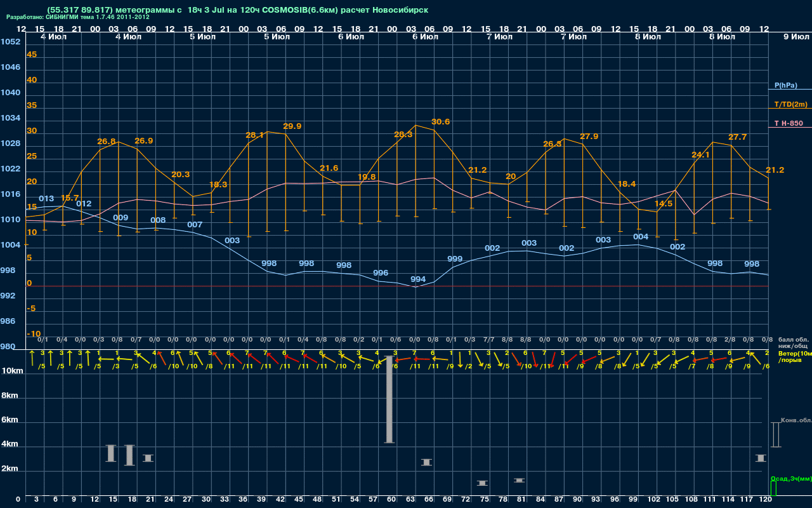Click the 007 pressure label

pos(195,224)
